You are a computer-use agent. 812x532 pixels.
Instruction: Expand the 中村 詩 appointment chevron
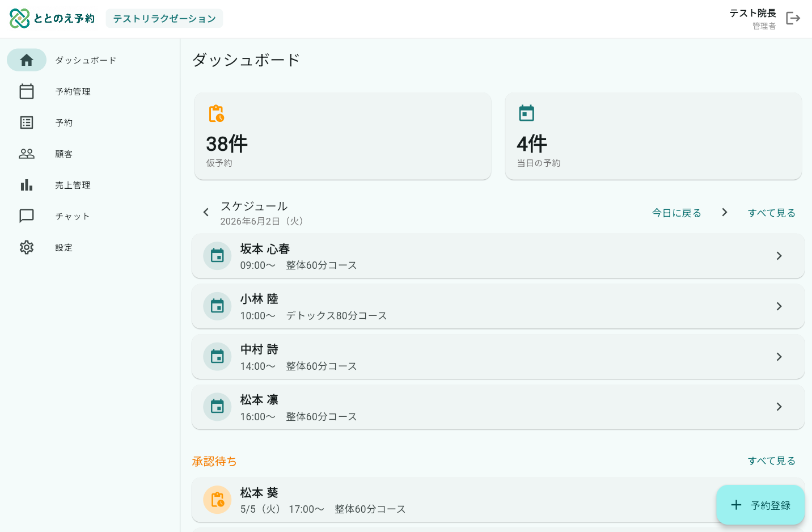pos(779,357)
